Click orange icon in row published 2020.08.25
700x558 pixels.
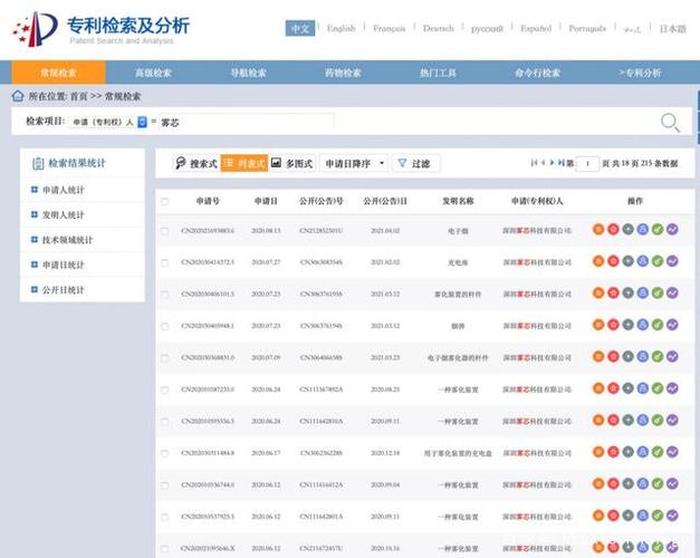click(598, 388)
